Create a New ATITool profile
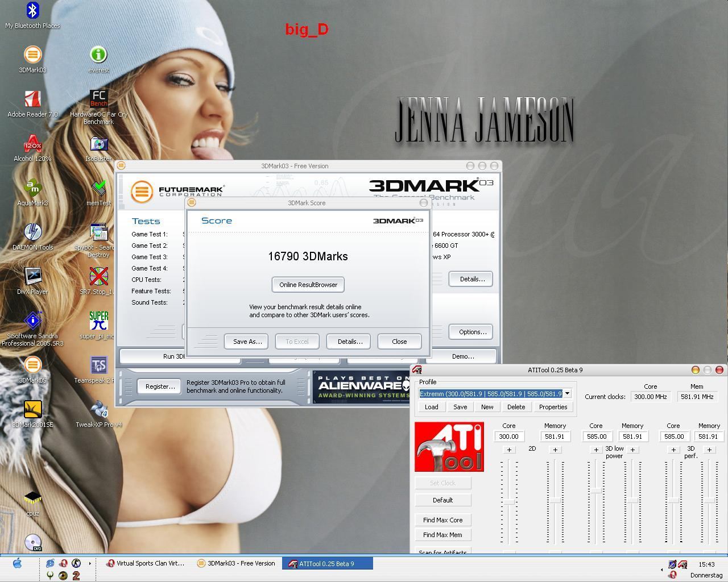This screenshot has width=728, height=582. pyautogui.click(x=487, y=407)
